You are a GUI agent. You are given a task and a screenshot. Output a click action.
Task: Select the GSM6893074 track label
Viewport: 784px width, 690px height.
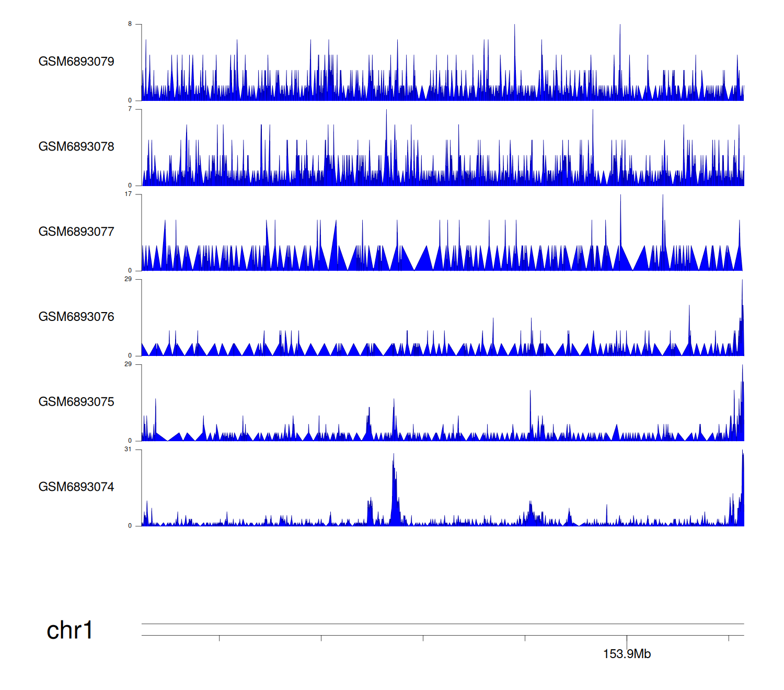click(76, 487)
